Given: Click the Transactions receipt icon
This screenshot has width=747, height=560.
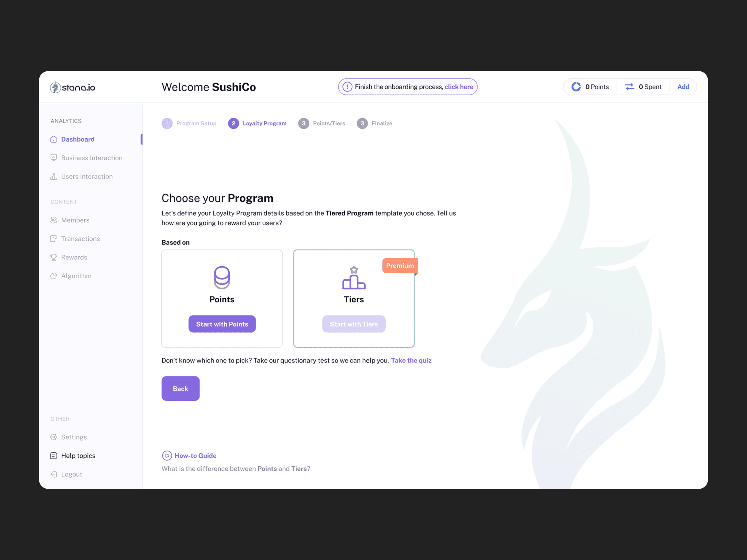Looking at the screenshot, I should (x=54, y=239).
